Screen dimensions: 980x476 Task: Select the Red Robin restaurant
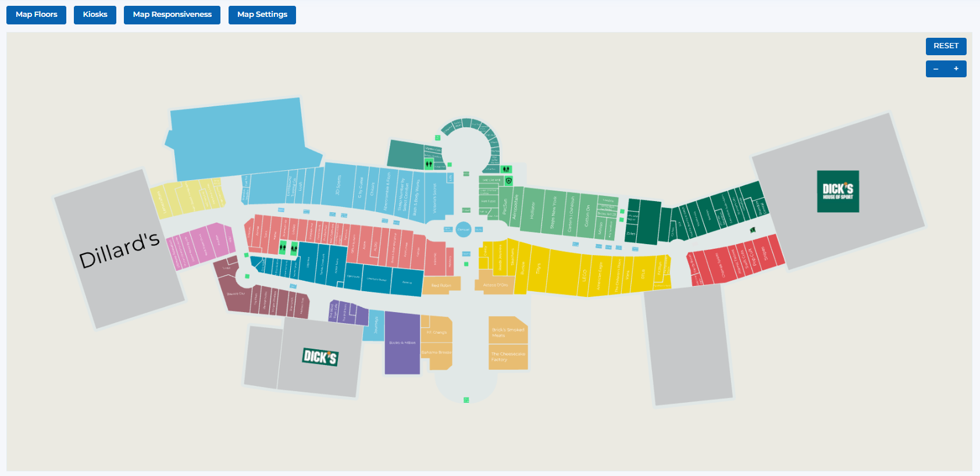pos(441,285)
